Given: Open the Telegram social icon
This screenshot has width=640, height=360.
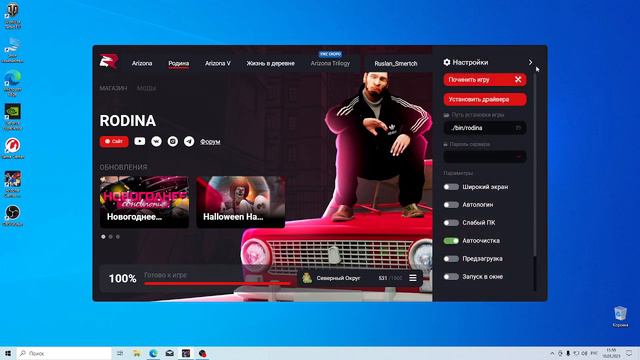Looking at the screenshot, I should click(189, 141).
